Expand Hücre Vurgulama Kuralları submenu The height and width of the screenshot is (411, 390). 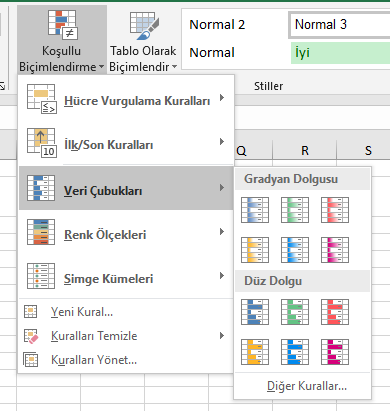(x=127, y=100)
